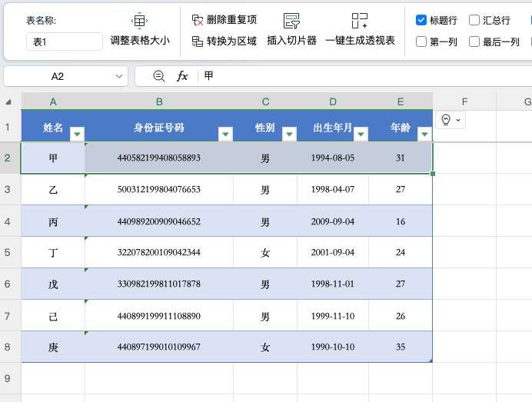Click the table name field 表1
532x402 pixels.
[x=65, y=42]
